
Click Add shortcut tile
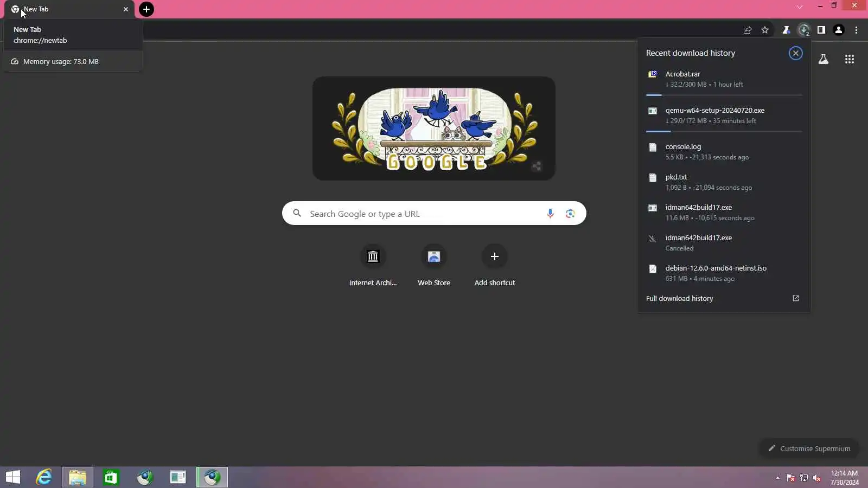(495, 266)
